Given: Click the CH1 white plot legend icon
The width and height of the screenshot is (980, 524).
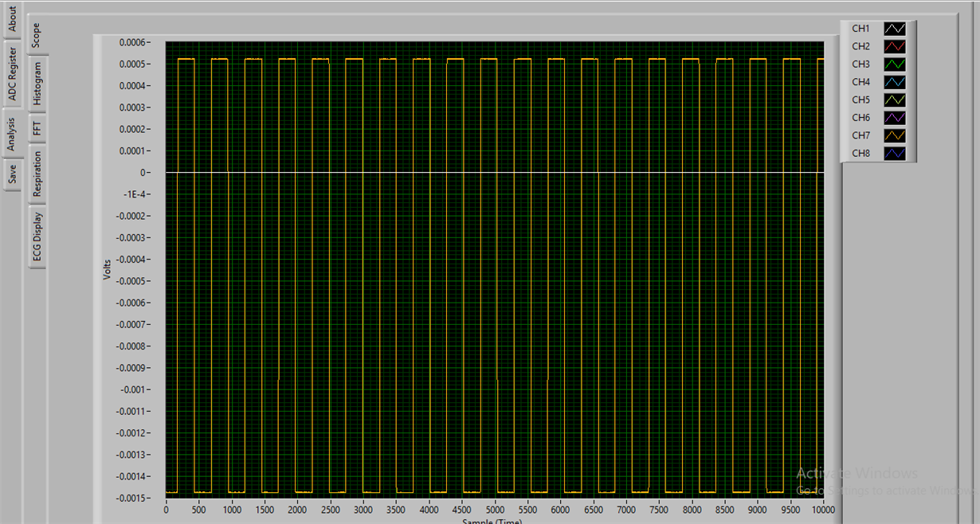Looking at the screenshot, I should 896,29.
